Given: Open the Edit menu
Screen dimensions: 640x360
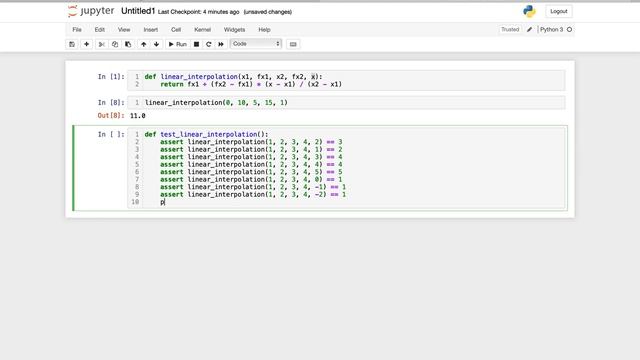Looking at the screenshot, I should coord(100,30).
